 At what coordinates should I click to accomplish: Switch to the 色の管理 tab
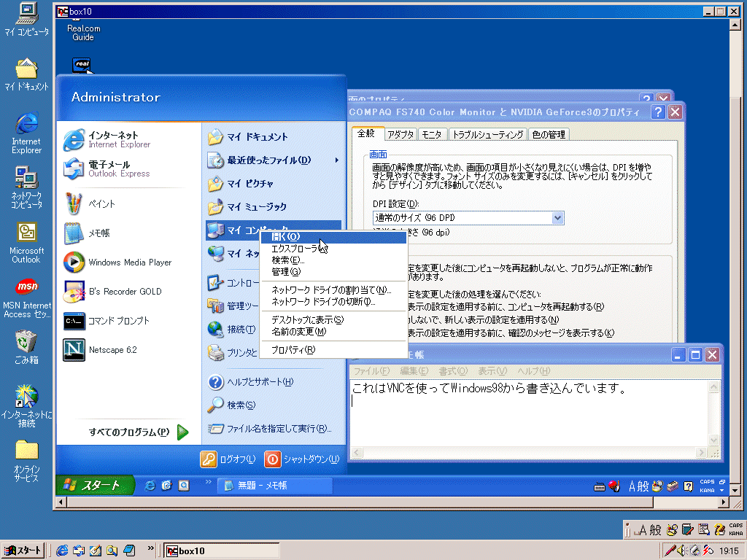[549, 135]
